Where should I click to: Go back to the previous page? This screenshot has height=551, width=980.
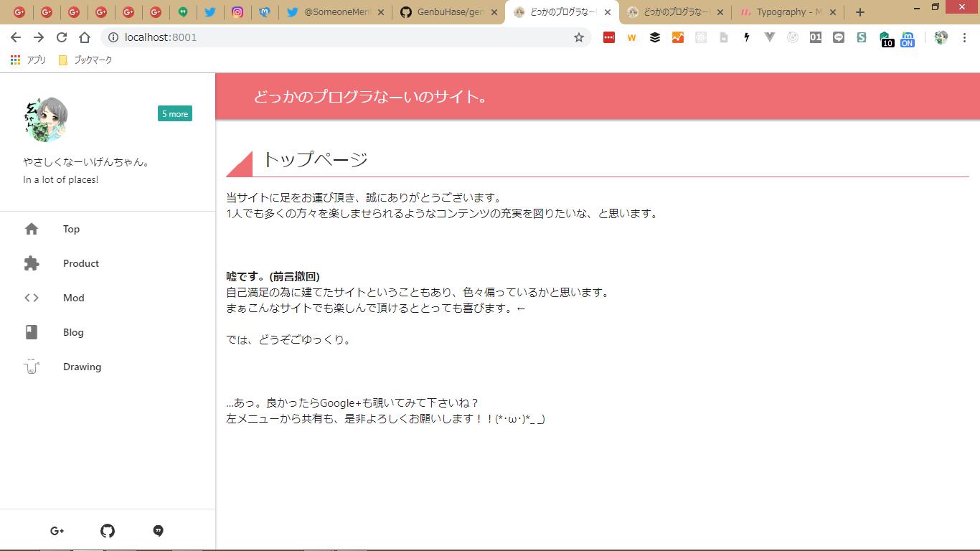pyautogui.click(x=16, y=37)
